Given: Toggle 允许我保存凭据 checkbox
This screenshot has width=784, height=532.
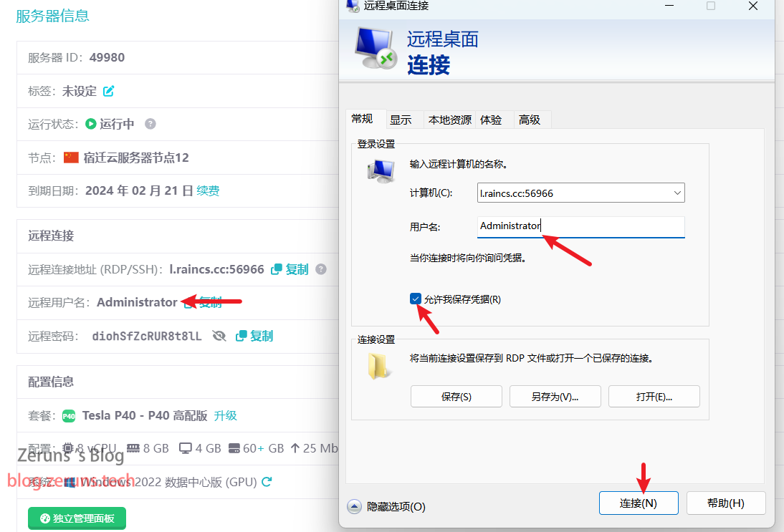Looking at the screenshot, I should (x=416, y=299).
